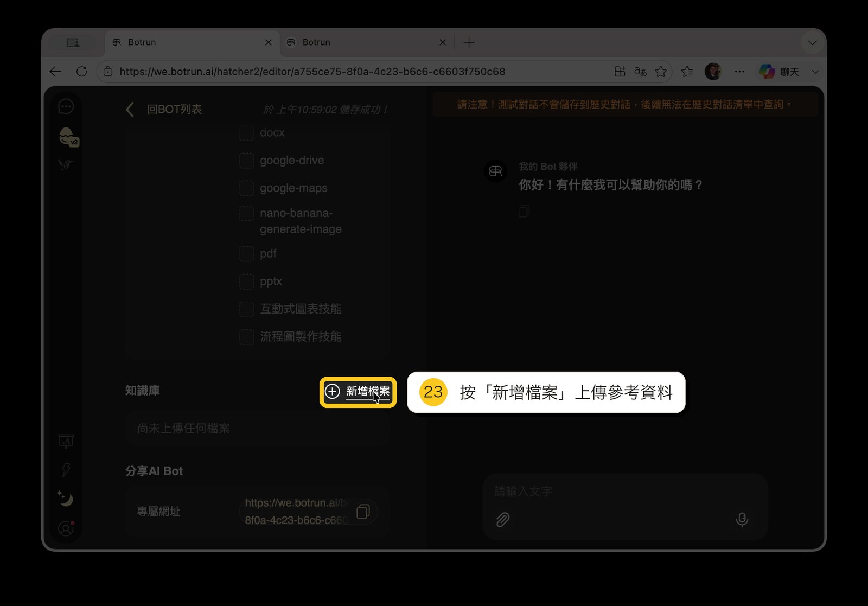
Task: Open Copilot chat button
Action: pos(779,72)
